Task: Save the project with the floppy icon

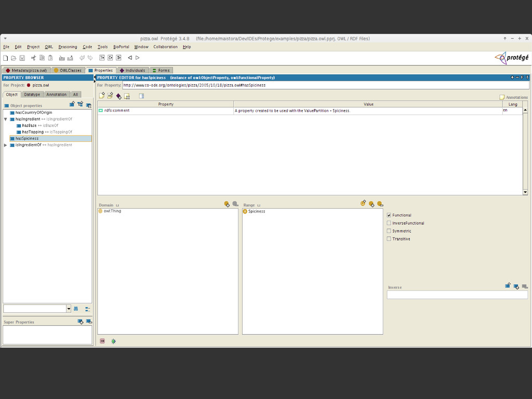Action: click(x=22, y=58)
